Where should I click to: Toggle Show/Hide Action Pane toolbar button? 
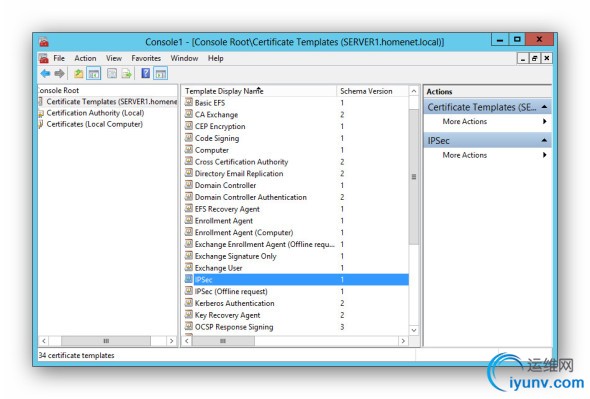pos(161,73)
